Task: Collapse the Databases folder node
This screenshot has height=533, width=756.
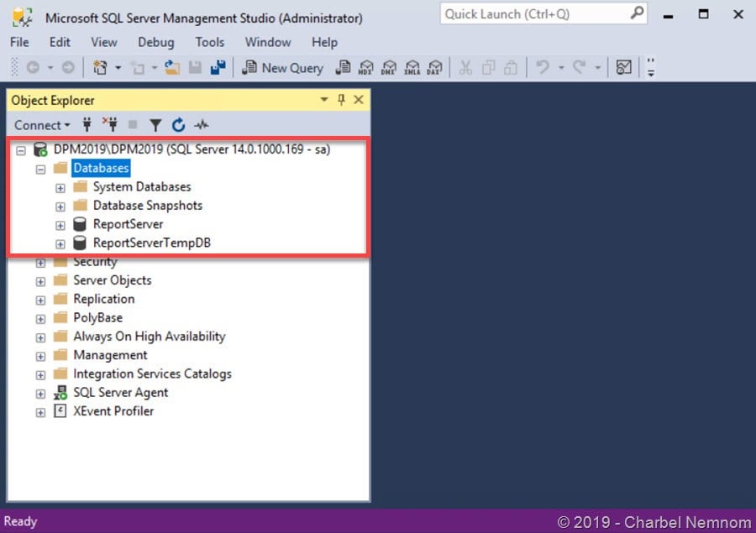Action: 40,170
